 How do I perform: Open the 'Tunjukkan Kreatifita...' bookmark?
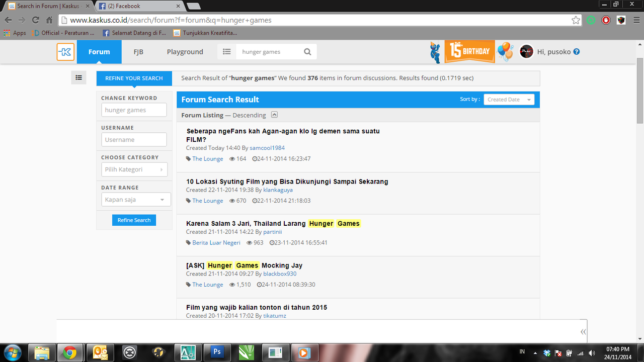coord(205,33)
